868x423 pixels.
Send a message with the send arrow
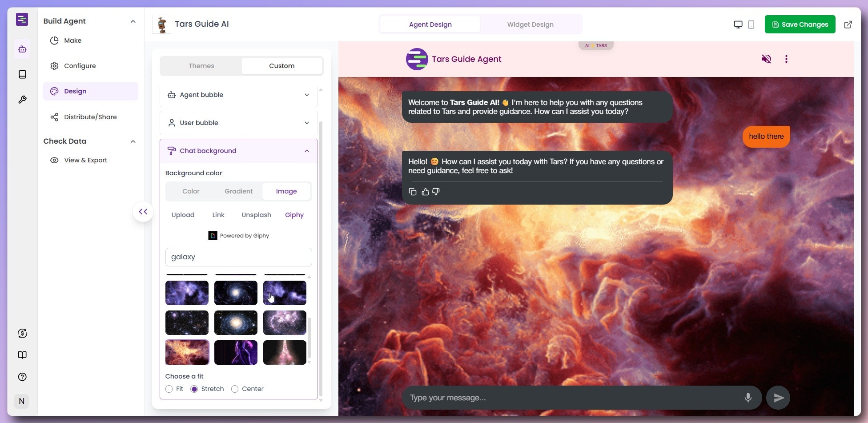pyautogui.click(x=778, y=397)
